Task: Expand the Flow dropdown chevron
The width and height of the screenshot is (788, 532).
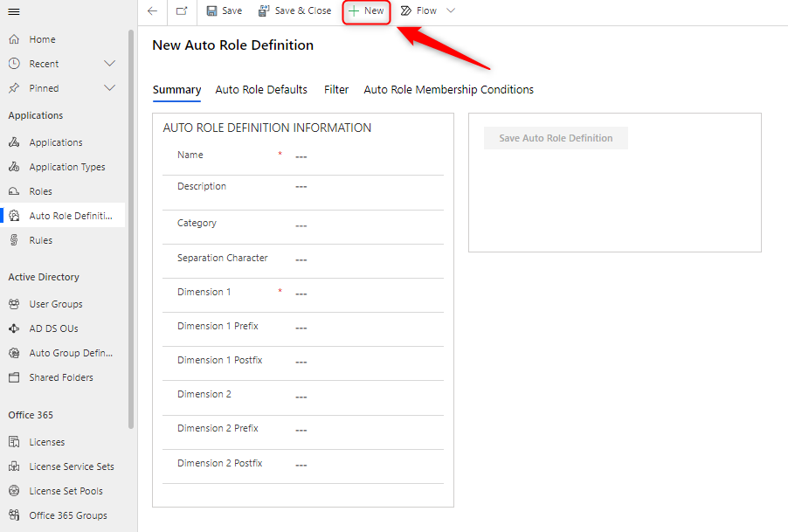Action: pos(451,11)
